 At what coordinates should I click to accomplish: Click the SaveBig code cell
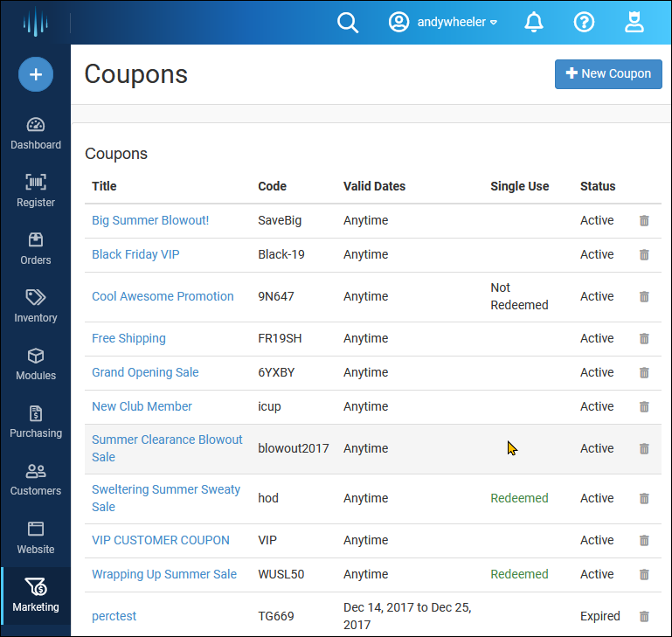280,220
